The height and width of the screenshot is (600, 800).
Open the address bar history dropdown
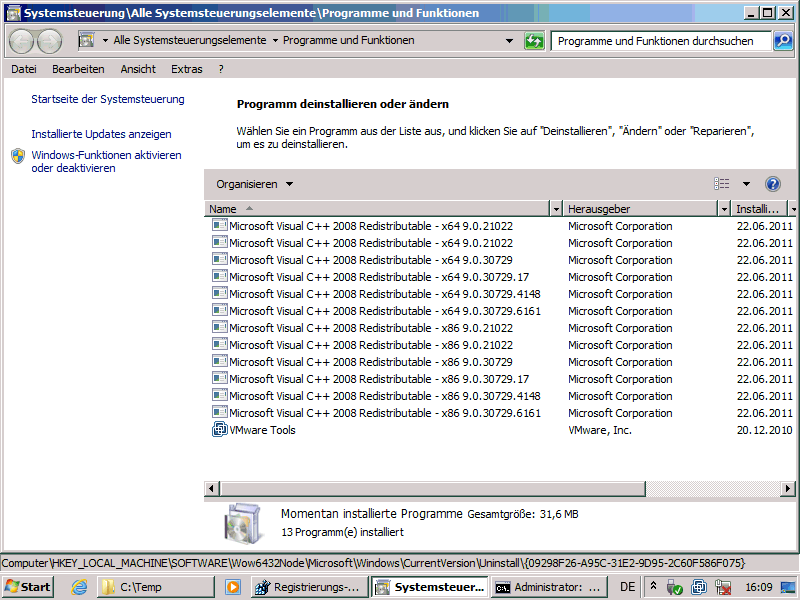coord(510,41)
